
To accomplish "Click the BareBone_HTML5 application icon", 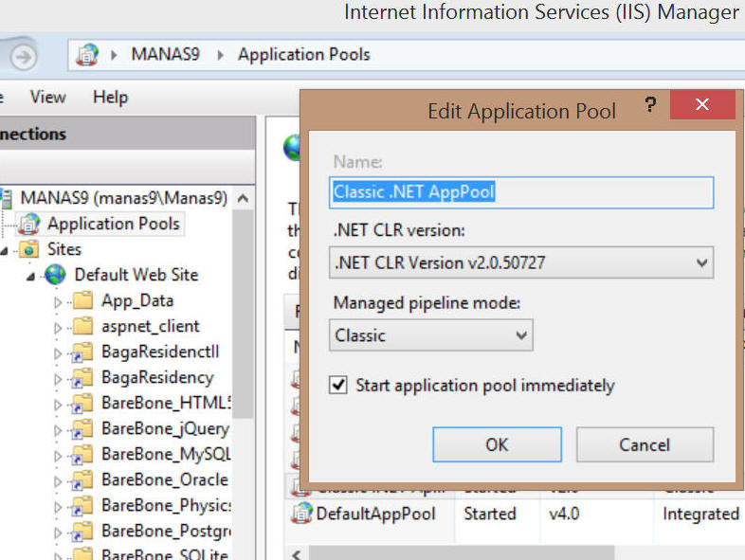I will pos(82,404).
